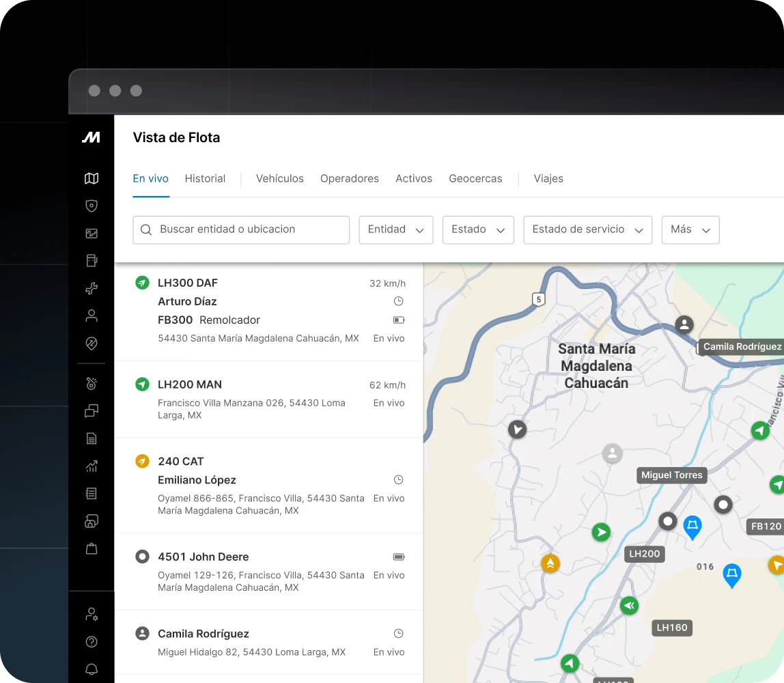Click the shield safety icon in sidebar
Image resolution: width=784 pixels, height=683 pixels.
click(x=92, y=206)
